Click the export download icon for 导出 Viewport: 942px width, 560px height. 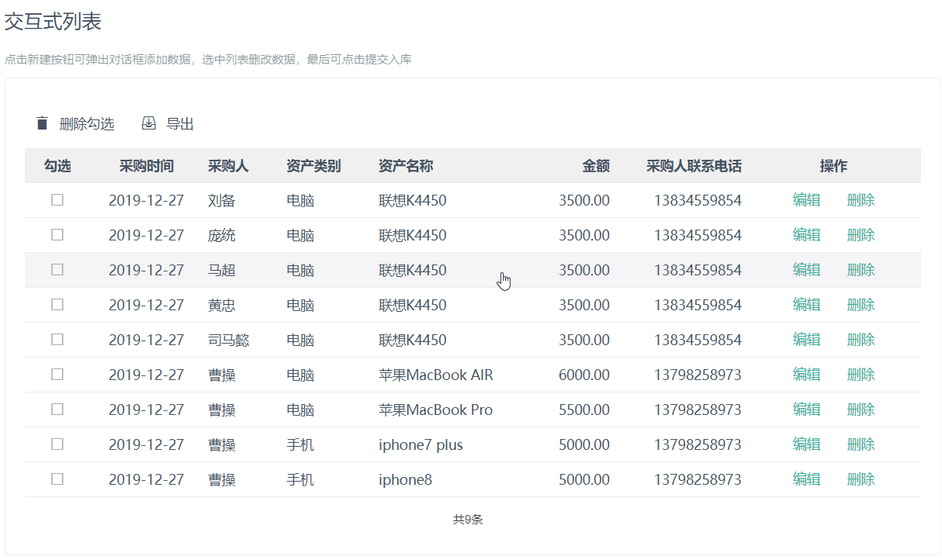149,123
